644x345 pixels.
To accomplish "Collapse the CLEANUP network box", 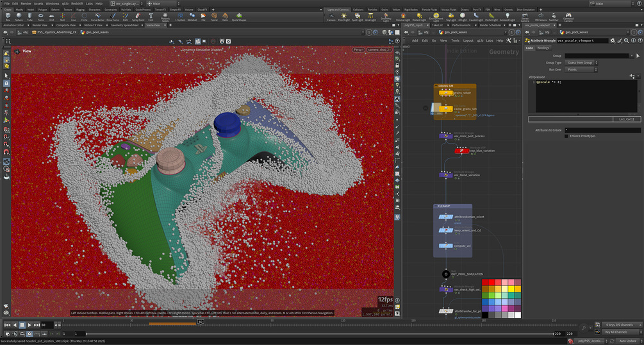I will 436,206.
